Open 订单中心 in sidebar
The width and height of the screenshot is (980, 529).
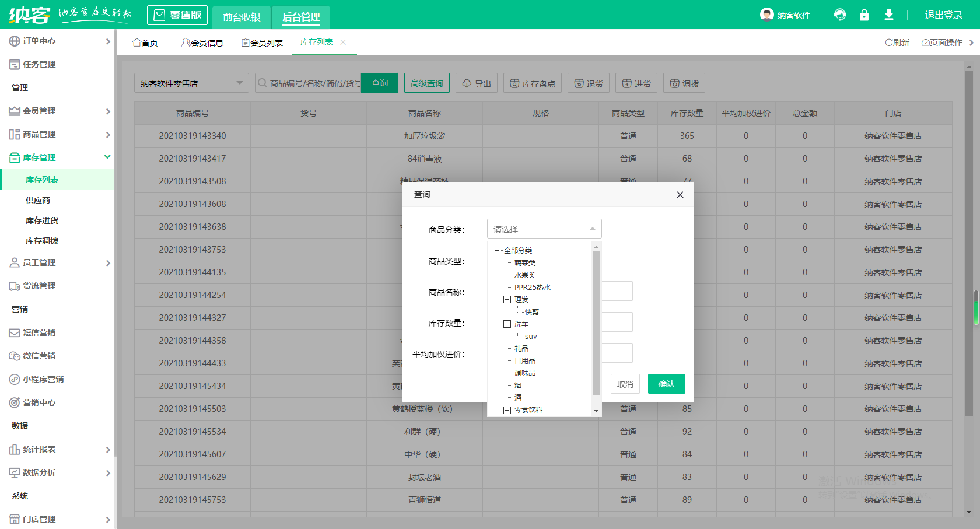(x=39, y=41)
